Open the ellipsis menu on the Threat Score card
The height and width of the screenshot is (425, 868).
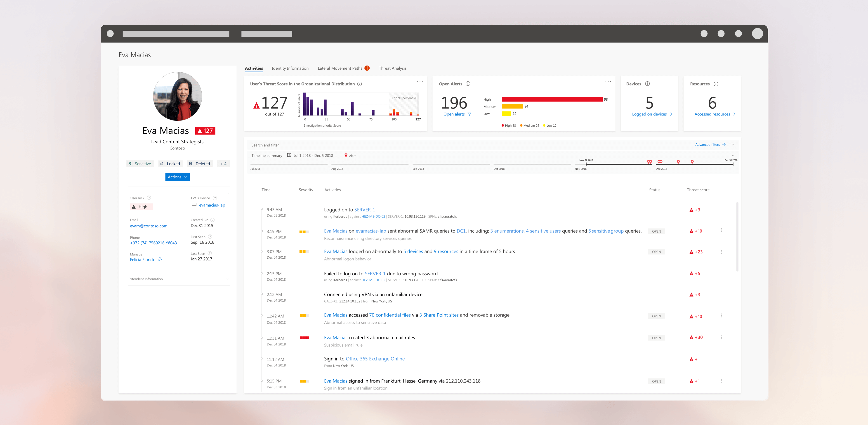tap(420, 81)
